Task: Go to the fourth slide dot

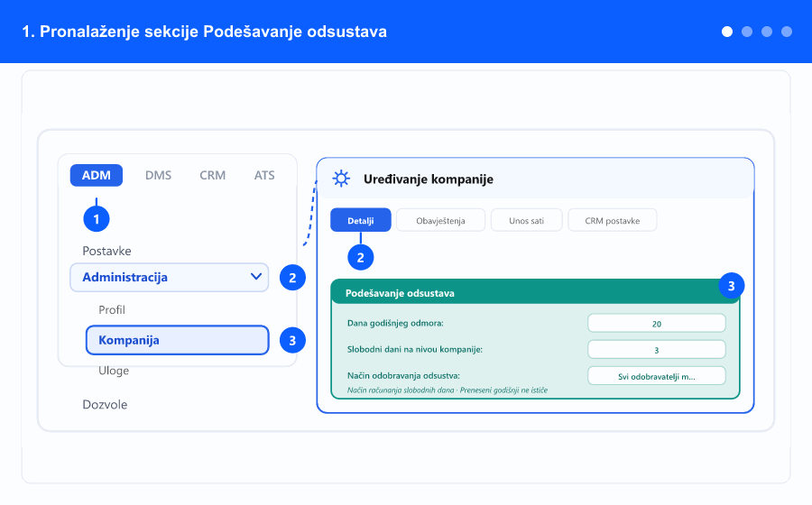Action: point(787,32)
